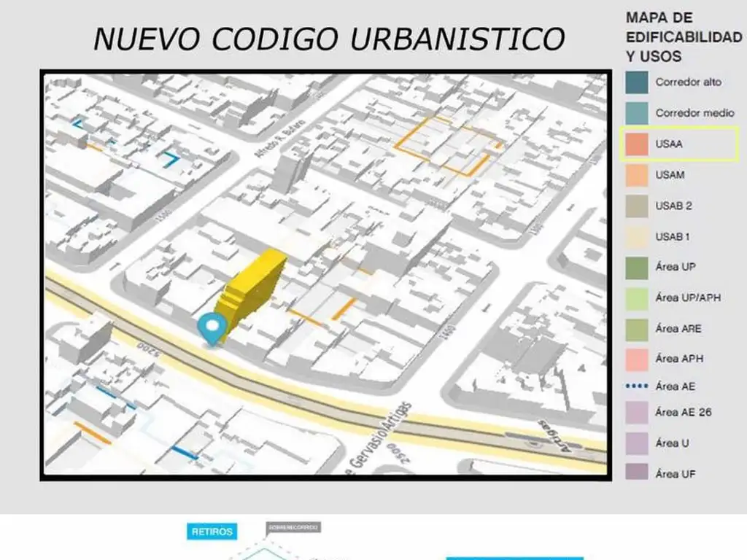Select the Área UP/APH legend swatch
Viewport: 747px width, 560px height.
(636, 297)
